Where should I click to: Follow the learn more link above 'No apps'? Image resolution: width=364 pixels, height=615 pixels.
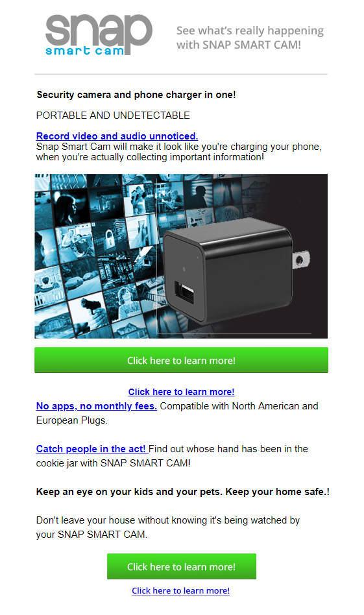[x=181, y=392]
